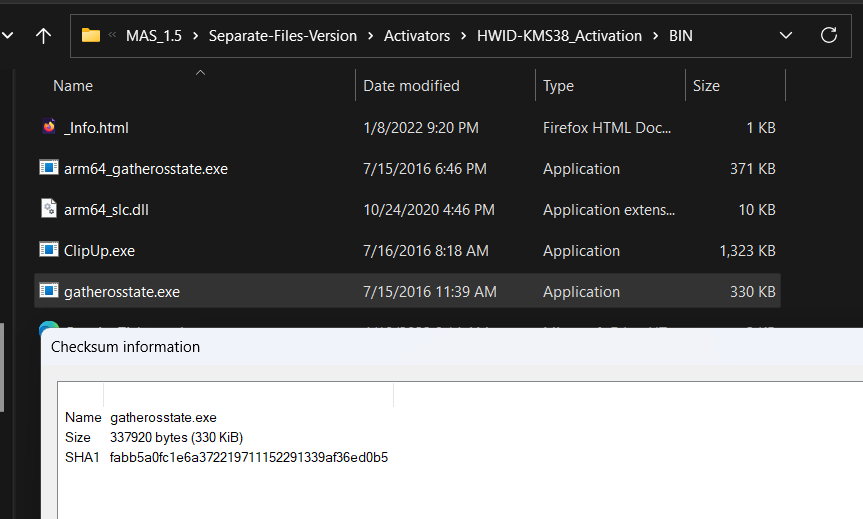Click the ClipUp.exe application icon
This screenshot has height=519, width=863.
pyautogui.click(x=49, y=250)
